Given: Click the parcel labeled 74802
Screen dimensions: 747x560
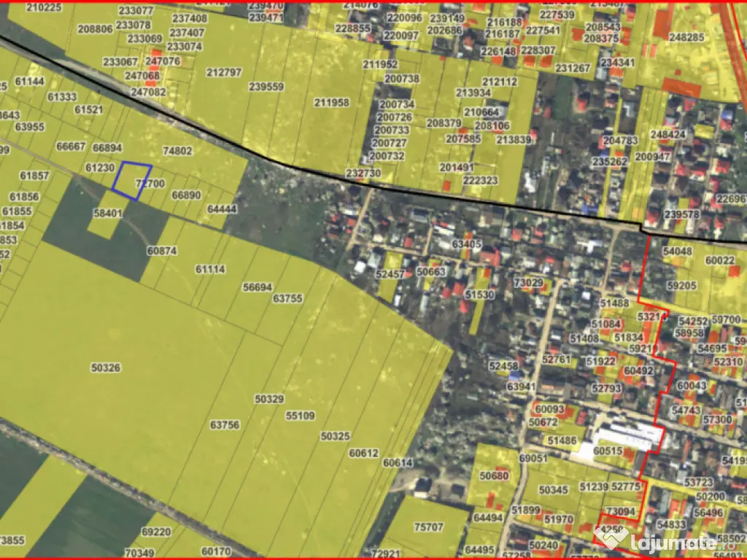Looking at the screenshot, I should 178,151.
